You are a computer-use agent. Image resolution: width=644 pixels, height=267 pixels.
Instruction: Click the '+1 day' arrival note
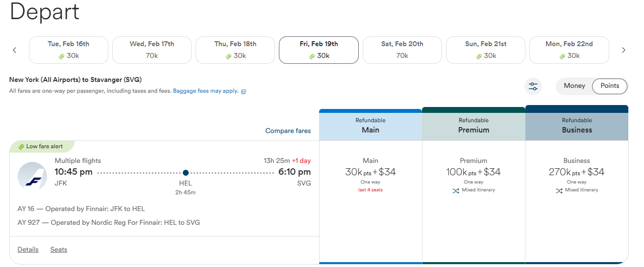coord(301,160)
